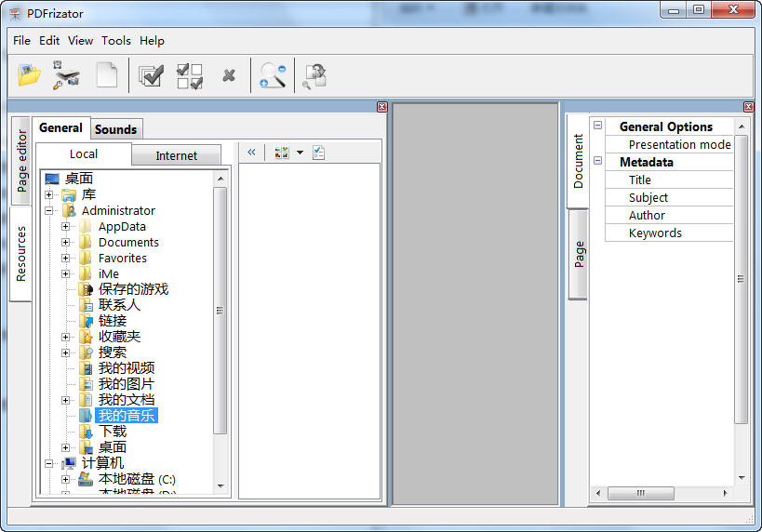Image resolution: width=762 pixels, height=532 pixels.
Task: Open the Help menu
Action: (x=152, y=41)
